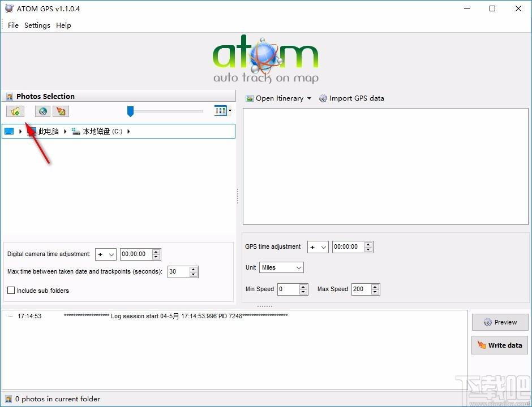Increase max time between trackpoints
532x407 pixels.
pyautogui.click(x=194, y=269)
